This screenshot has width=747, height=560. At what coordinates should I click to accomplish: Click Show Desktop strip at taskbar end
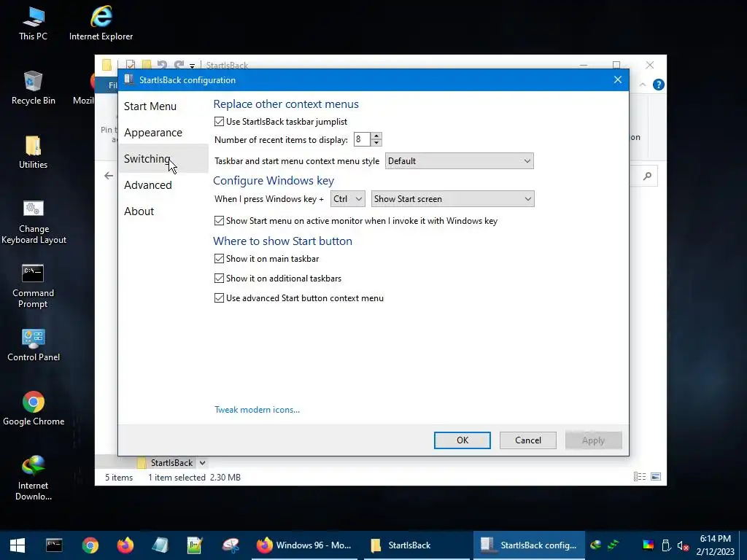[744, 545]
